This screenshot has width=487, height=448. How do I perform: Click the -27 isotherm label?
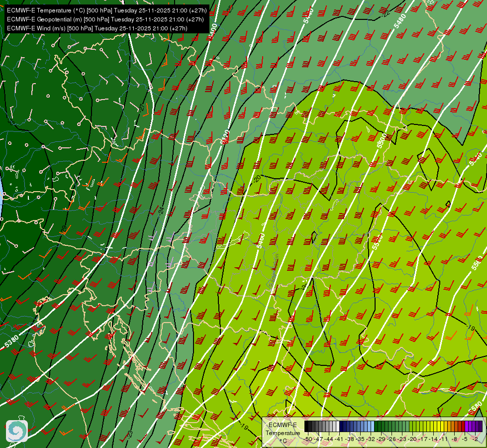point(141,108)
